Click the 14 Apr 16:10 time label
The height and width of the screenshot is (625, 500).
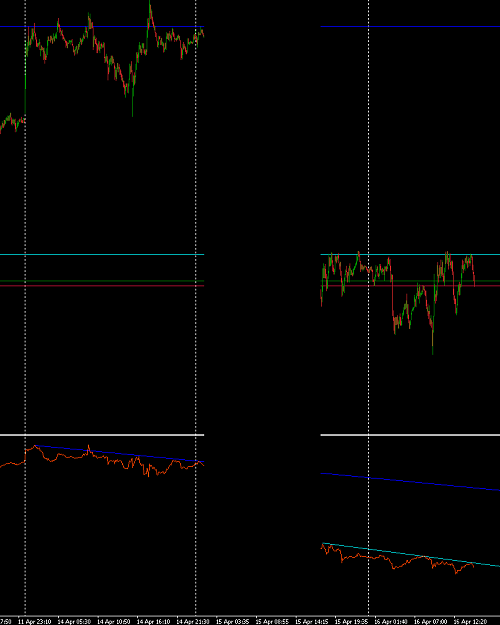coord(154,621)
